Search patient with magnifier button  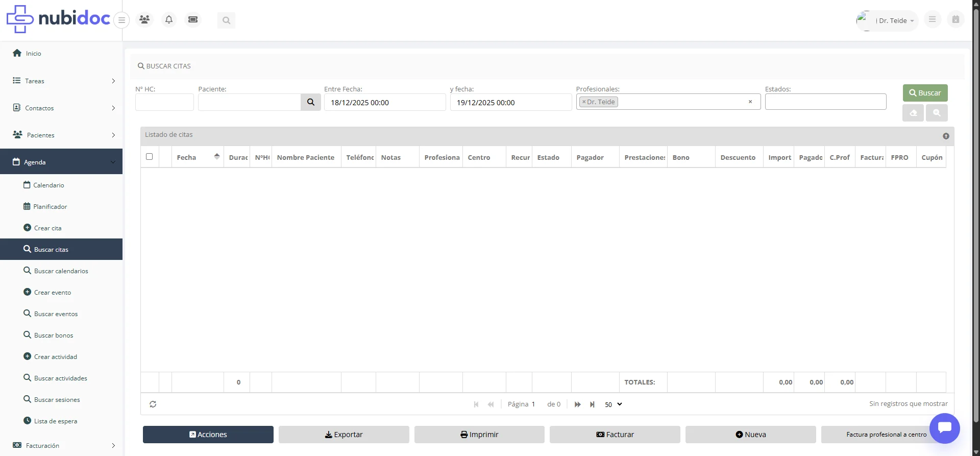point(310,102)
